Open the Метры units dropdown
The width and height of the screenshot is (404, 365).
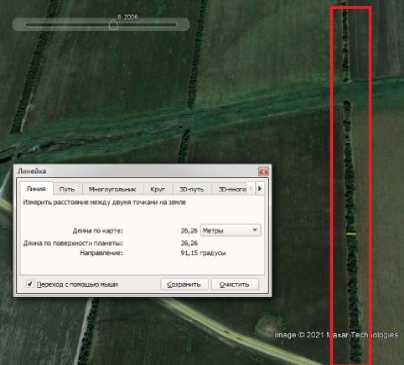230,230
